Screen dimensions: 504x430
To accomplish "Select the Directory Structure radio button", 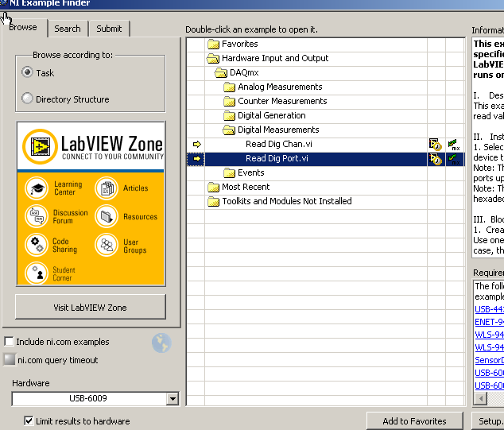I will tap(27, 98).
